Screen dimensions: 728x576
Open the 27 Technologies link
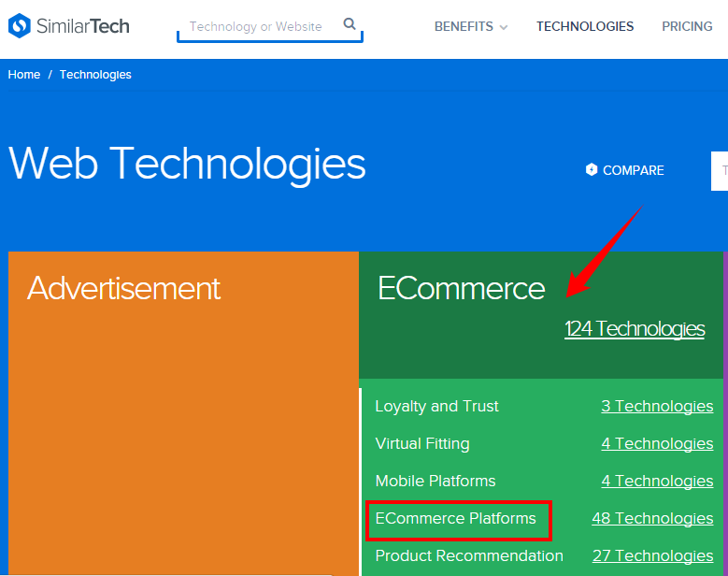click(x=653, y=555)
